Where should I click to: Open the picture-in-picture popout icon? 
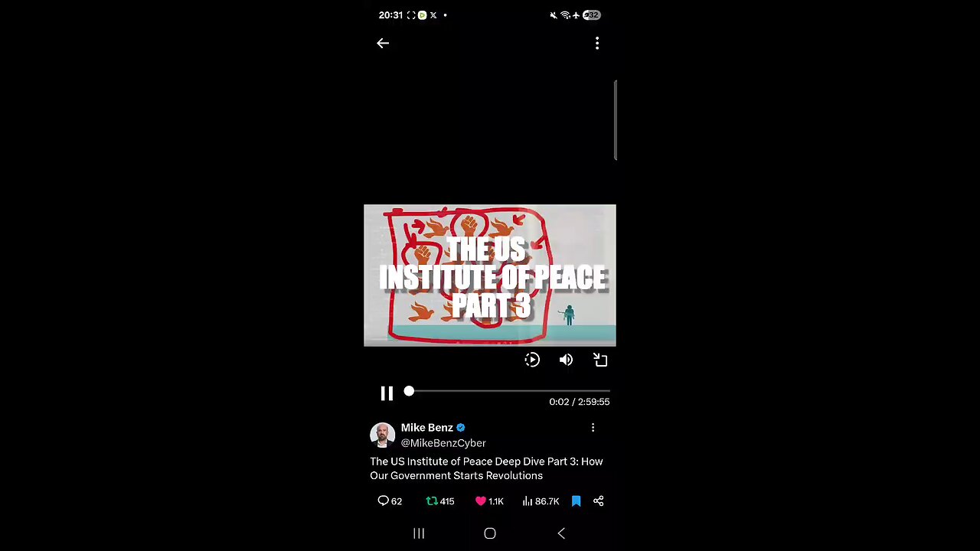point(600,360)
